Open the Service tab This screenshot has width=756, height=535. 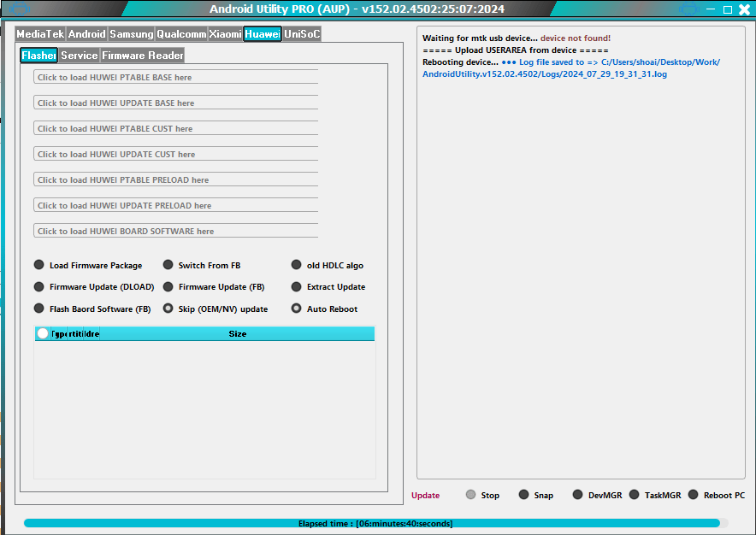(x=80, y=55)
